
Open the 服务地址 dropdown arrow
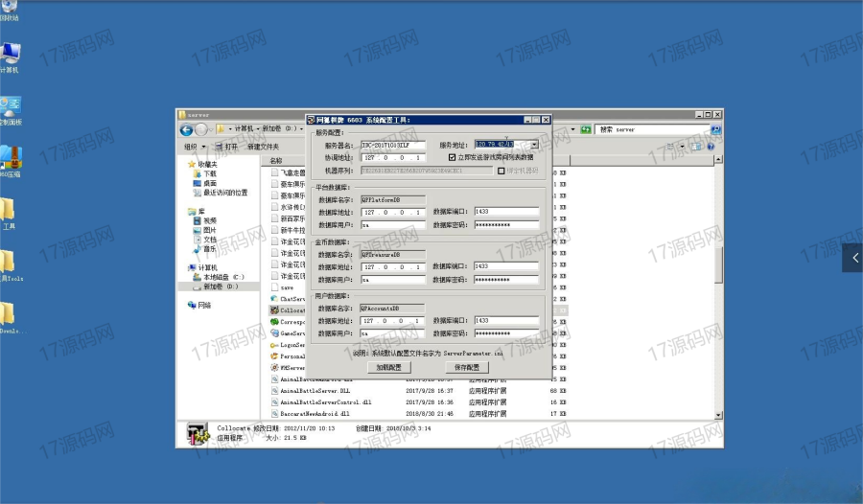[x=534, y=144]
